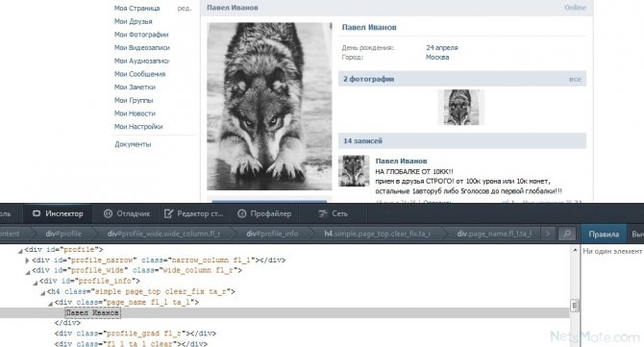644x347 pixels.
Task: Select the div class="profile_grad fl_r" line
Action: point(136,334)
